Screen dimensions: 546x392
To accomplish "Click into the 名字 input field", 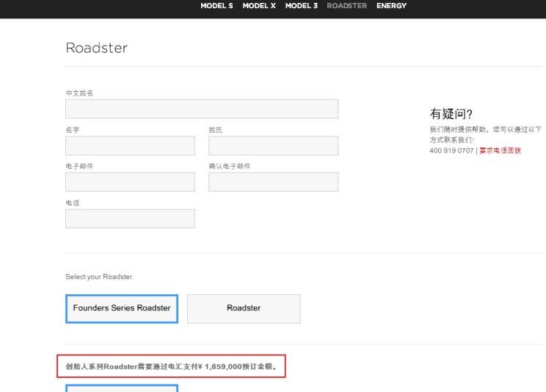I will 130,145.
